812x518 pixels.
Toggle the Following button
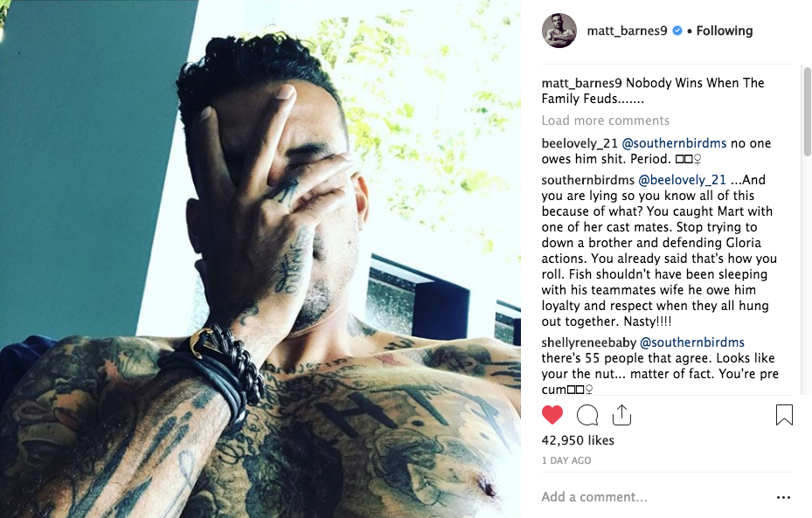pyautogui.click(x=725, y=31)
